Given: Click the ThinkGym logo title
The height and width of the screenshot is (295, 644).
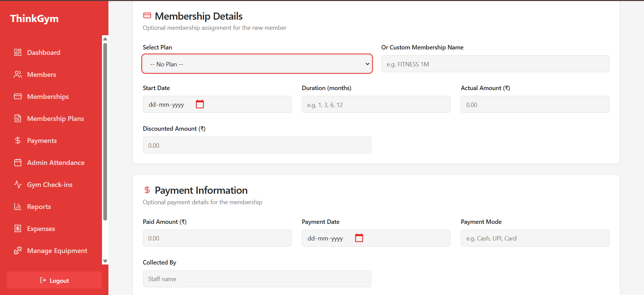Looking at the screenshot, I should 34,19.
